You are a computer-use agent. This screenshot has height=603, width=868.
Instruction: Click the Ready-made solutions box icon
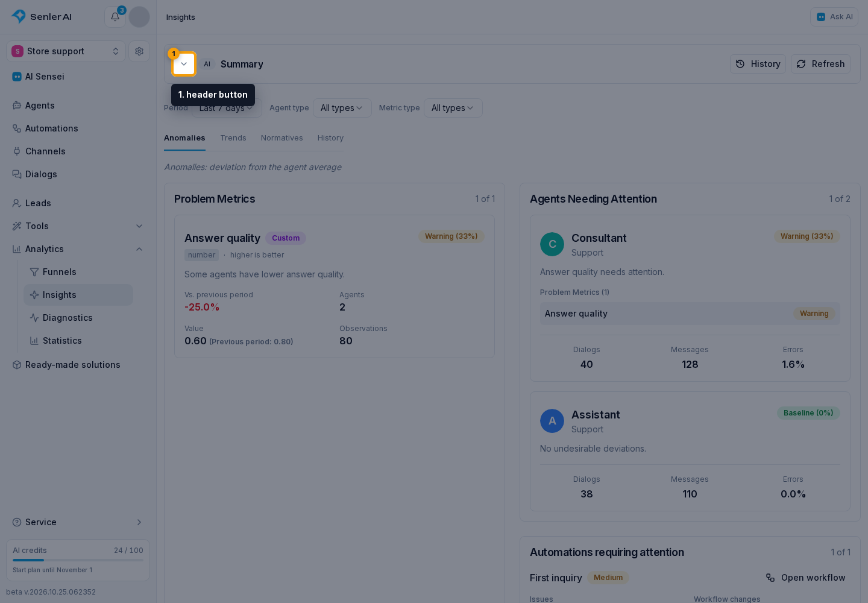pyautogui.click(x=17, y=365)
